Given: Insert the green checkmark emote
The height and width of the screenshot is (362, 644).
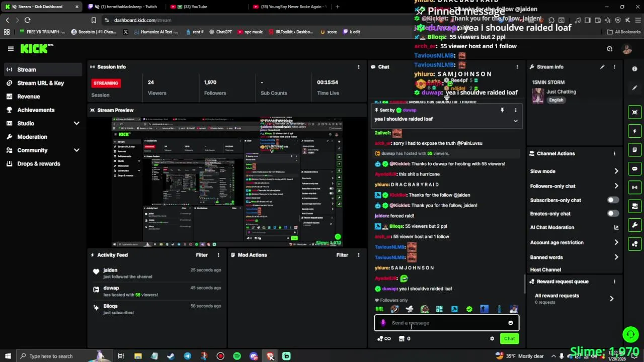Looking at the screenshot, I should [469, 309].
